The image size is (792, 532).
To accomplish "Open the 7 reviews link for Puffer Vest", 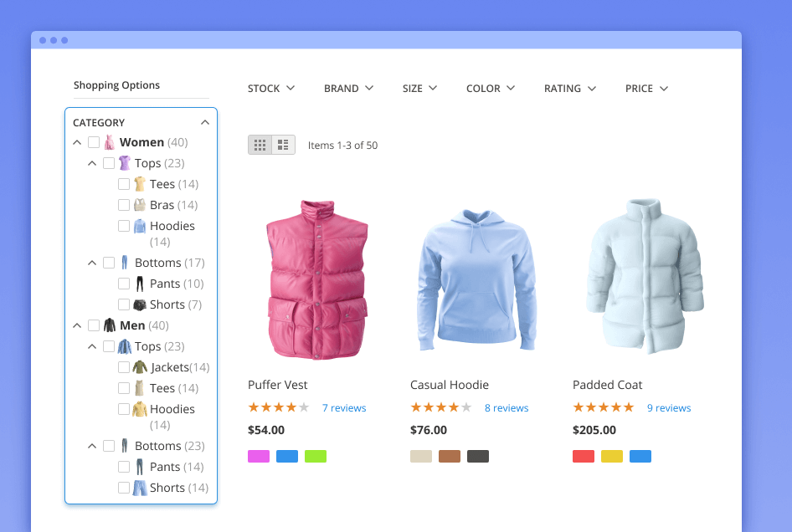I will click(344, 407).
